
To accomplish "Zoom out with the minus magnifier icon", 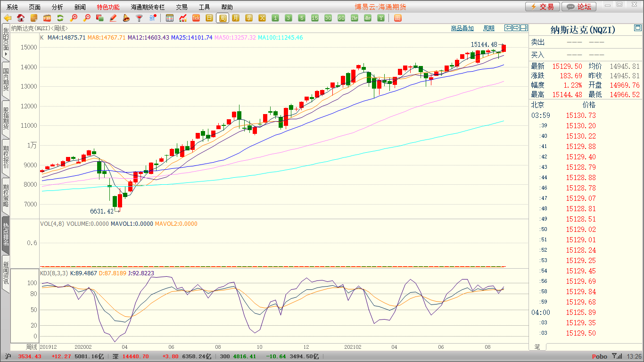I will (87, 18).
